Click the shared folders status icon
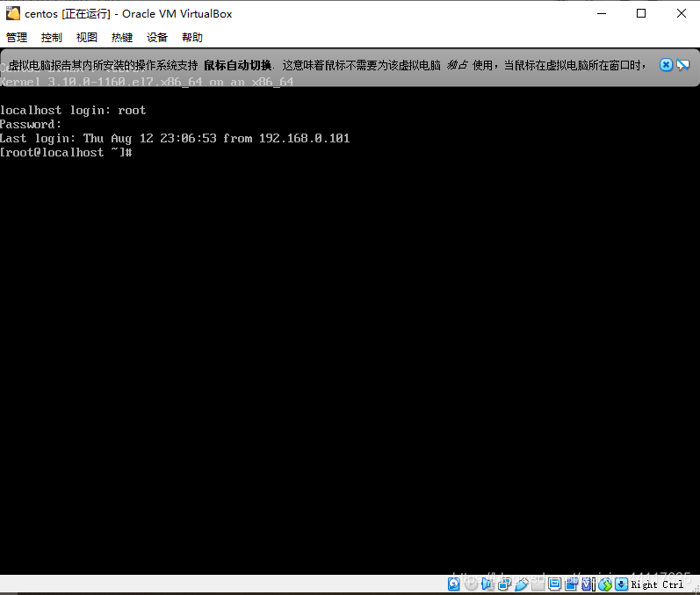Image resolution: width=700 pixels, height=595 pixels. (538, 584)
